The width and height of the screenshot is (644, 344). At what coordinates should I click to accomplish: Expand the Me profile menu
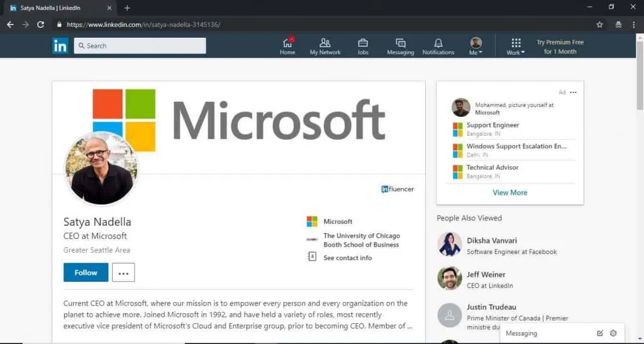coord(475,47)
